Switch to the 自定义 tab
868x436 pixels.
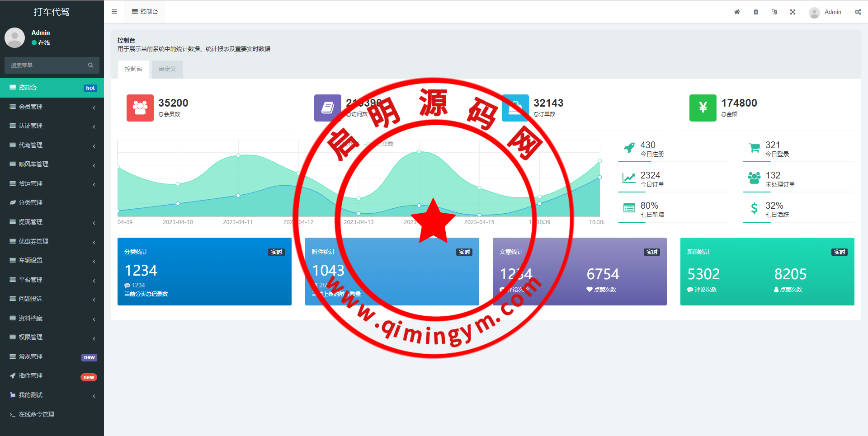pyautogui.click(x=167, y=69)
